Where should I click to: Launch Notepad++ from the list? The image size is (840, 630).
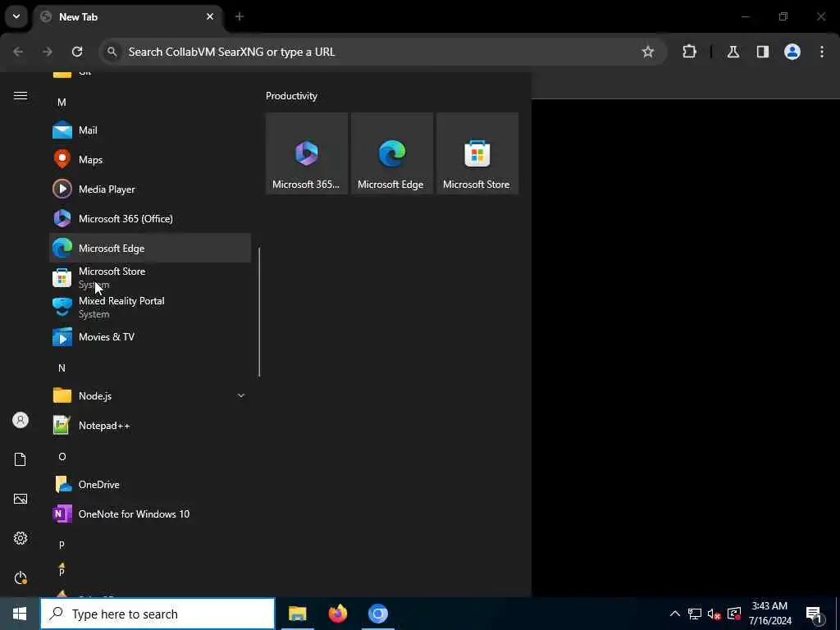point(150,426)
